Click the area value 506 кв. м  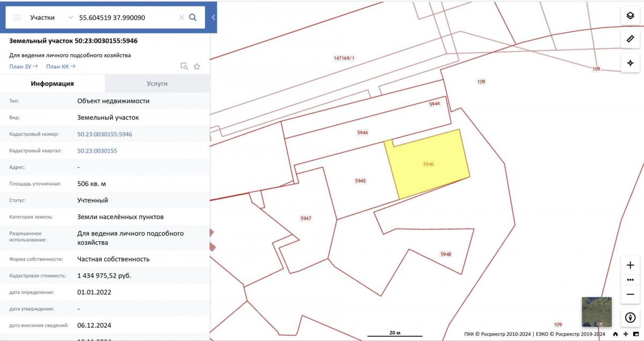(x=92, y=184)
